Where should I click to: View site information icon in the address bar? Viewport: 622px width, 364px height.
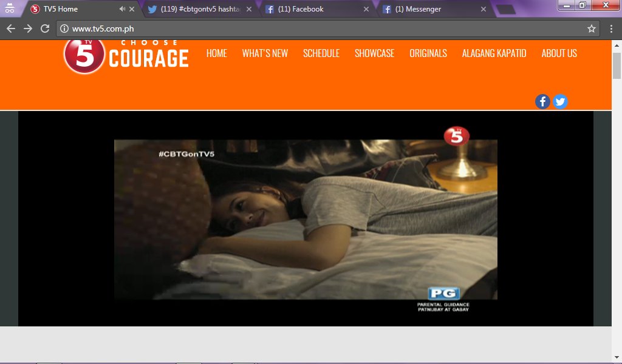pos(64,29)
